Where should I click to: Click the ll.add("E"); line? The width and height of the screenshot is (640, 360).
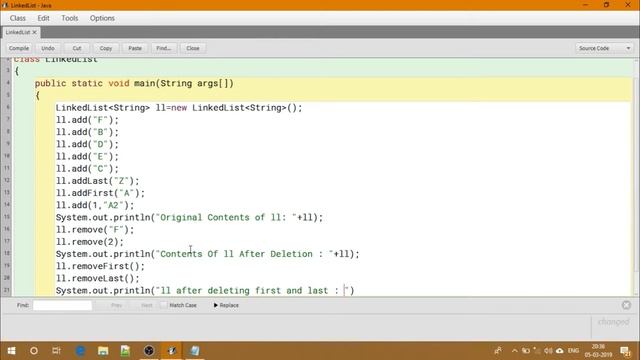[x=87, y=157]
